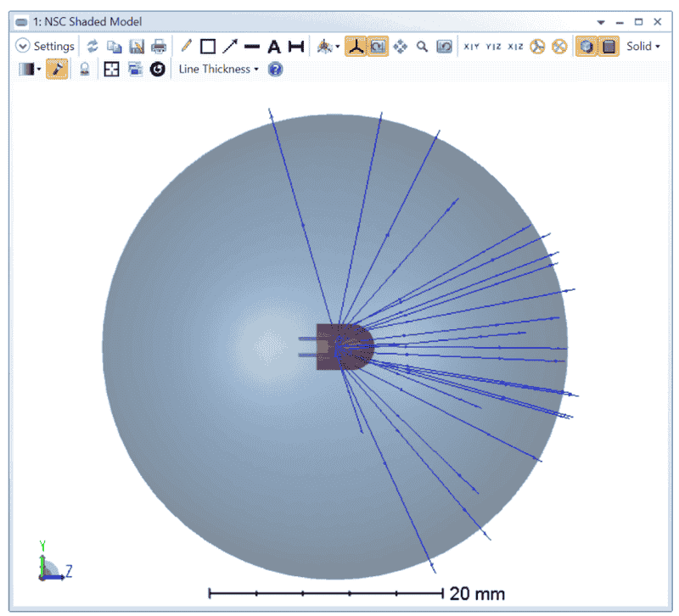Switch to X|Z plane view
The width and height of the screenshot is (679, 616).
coord(515,47)
